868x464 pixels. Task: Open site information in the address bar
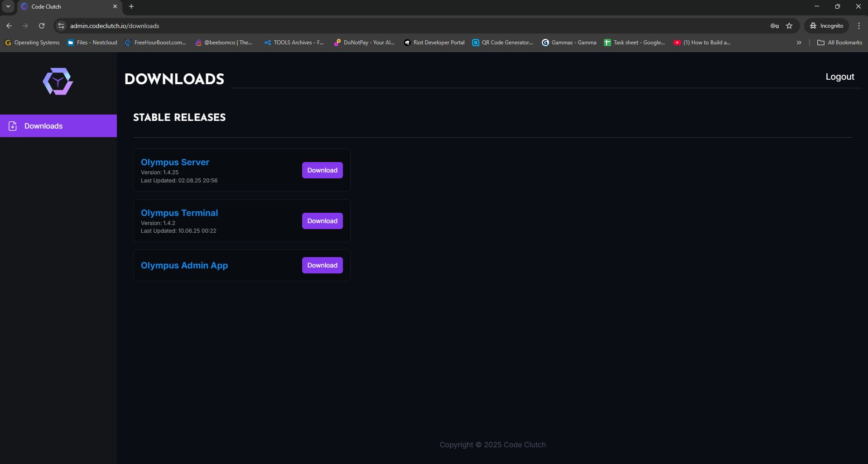[61, 26]
